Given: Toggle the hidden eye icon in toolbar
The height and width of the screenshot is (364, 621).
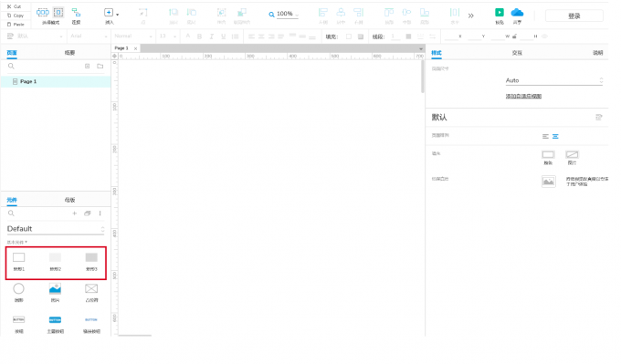Looking at the screenshot, I should pyautogui.click(x=544, y=36).
